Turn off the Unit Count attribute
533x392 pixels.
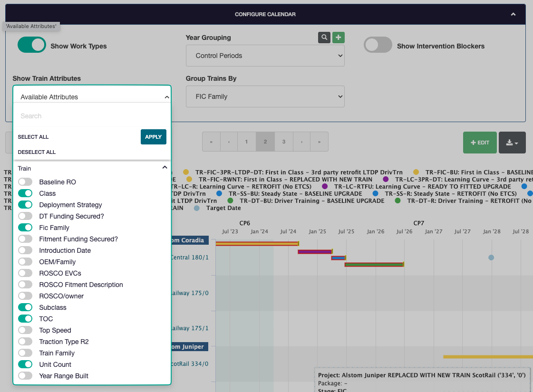(x=25, y=364)
